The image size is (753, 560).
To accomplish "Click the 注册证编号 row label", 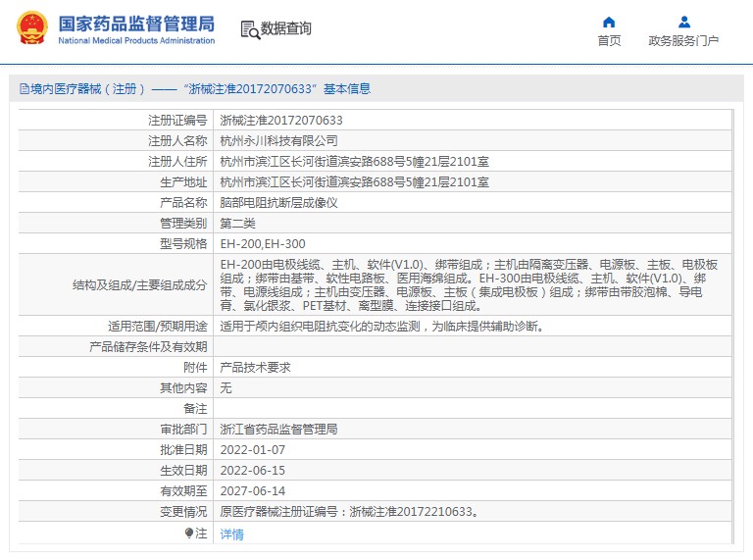I will [x=177, y=120].
